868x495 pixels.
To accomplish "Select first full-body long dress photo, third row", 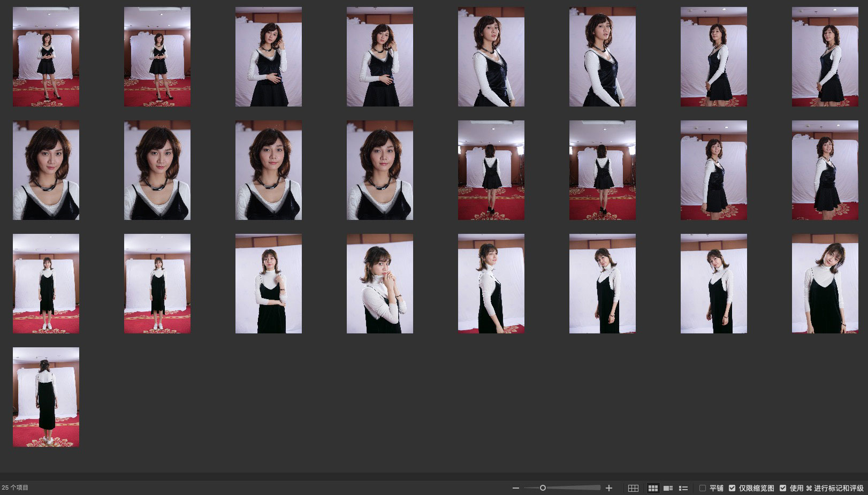I will (46, 284).
